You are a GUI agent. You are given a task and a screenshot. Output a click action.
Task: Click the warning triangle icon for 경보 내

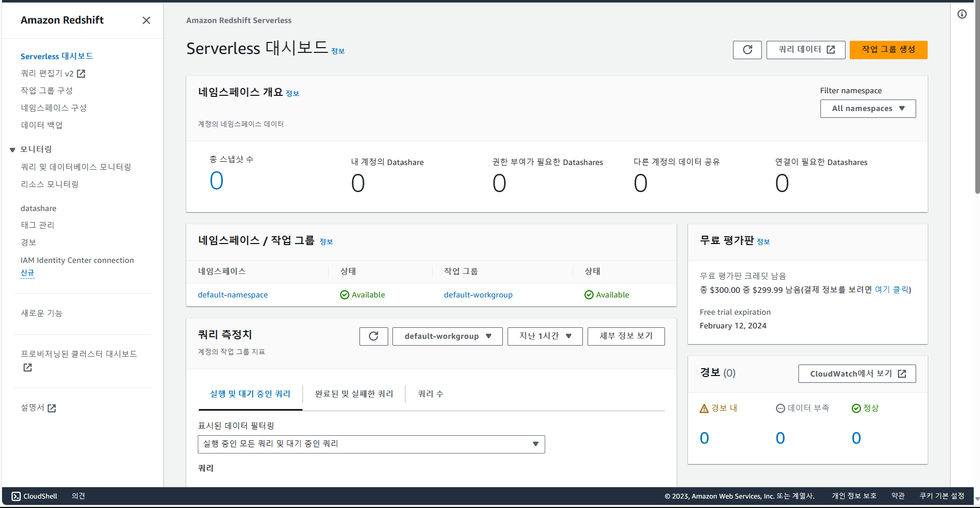click(x=704, y=408)
